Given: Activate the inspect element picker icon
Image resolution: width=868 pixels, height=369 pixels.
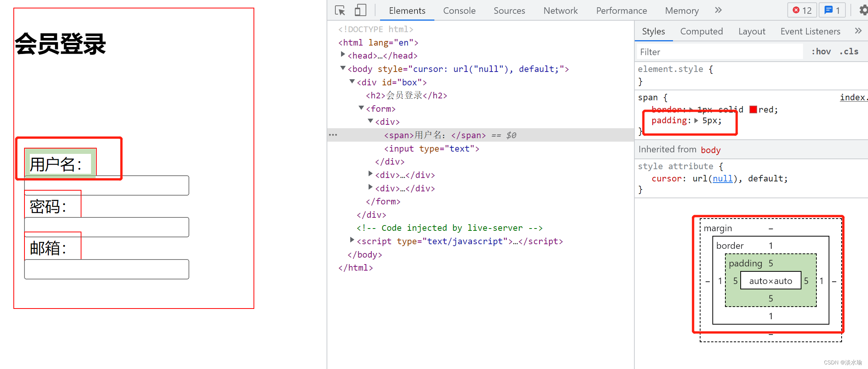Looking at the screenshot, I should [x=340, y=10].
